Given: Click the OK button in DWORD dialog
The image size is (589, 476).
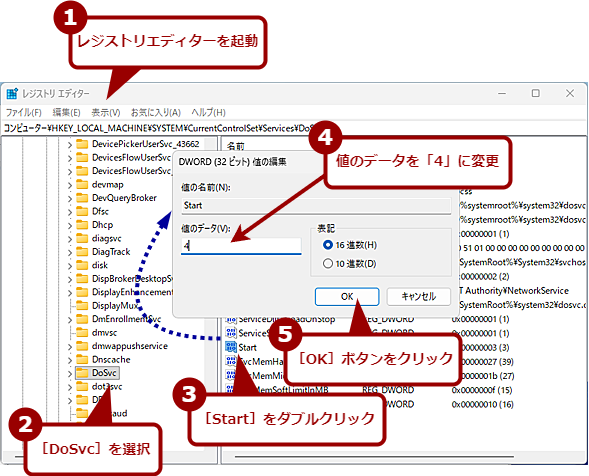Looking at the screenshot, I should [x=347, y=296].
